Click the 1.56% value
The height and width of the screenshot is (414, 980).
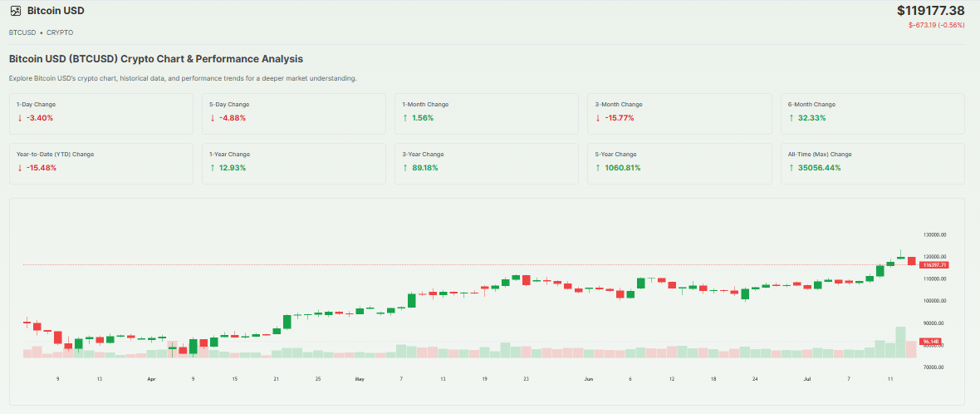[423, 117]
